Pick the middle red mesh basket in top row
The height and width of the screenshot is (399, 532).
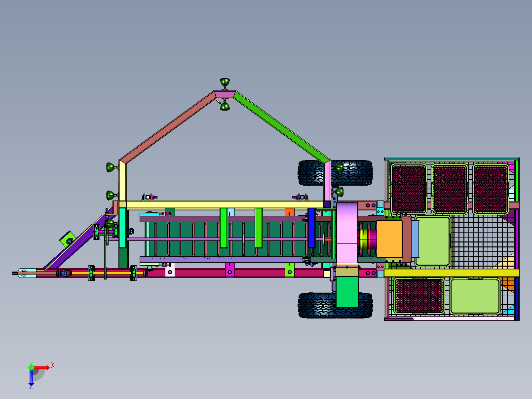point(450,189)
